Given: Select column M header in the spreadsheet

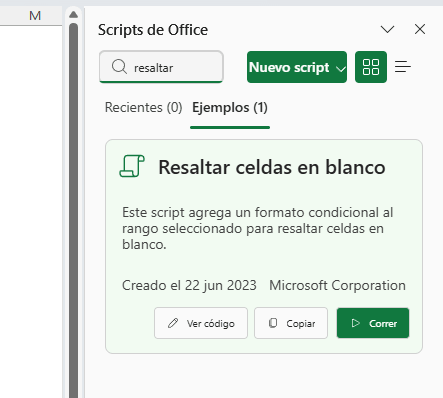Looking at the screenshot, I should 35,16.
